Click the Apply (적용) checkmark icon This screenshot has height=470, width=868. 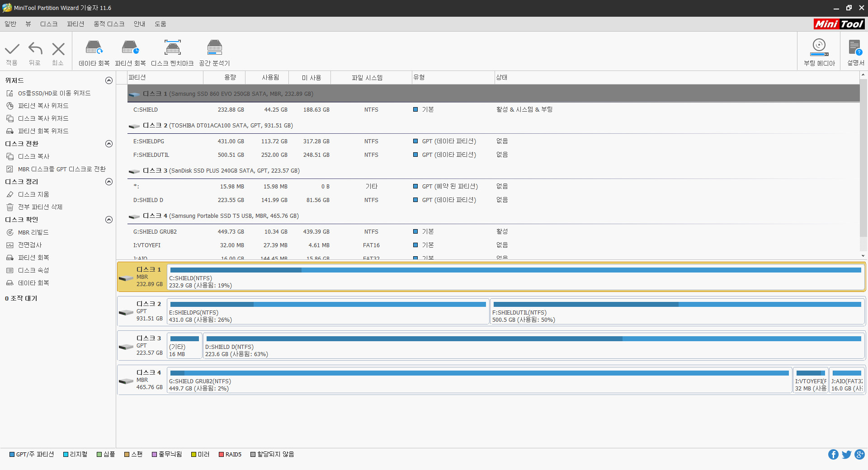tap(12, 49)
